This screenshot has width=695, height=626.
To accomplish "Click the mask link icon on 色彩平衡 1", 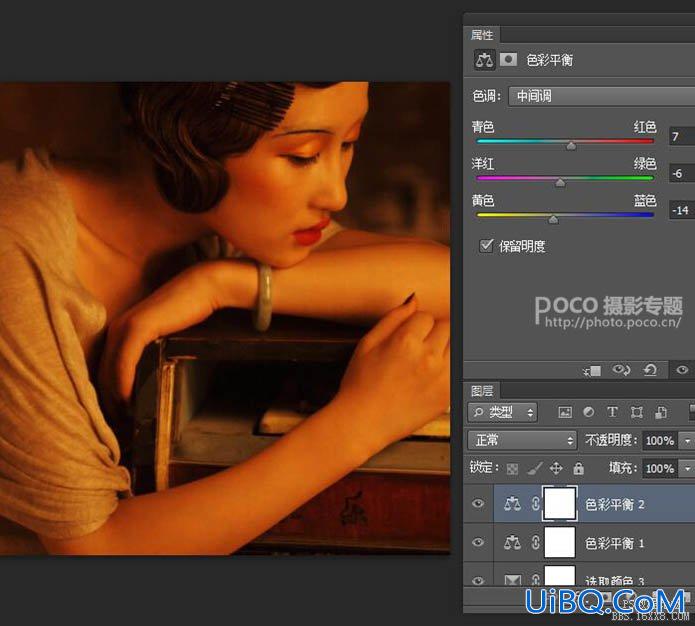I will (x=535, y=542).
